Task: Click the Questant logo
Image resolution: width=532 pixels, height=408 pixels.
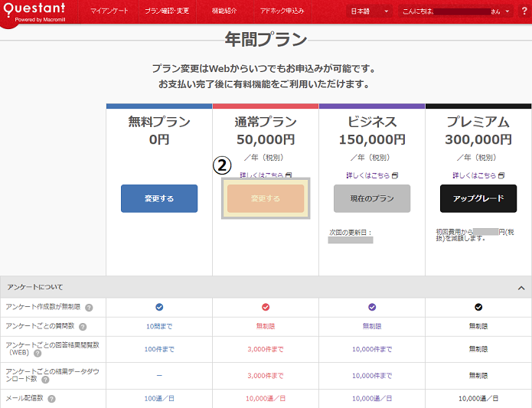Action: pyautogui.click(x=34, y=12)
